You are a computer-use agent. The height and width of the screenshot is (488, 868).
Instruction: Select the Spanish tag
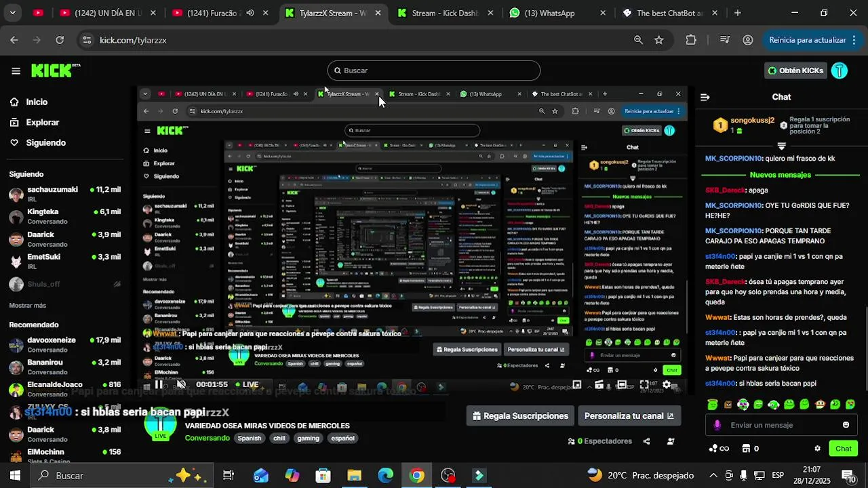[249, 438]
